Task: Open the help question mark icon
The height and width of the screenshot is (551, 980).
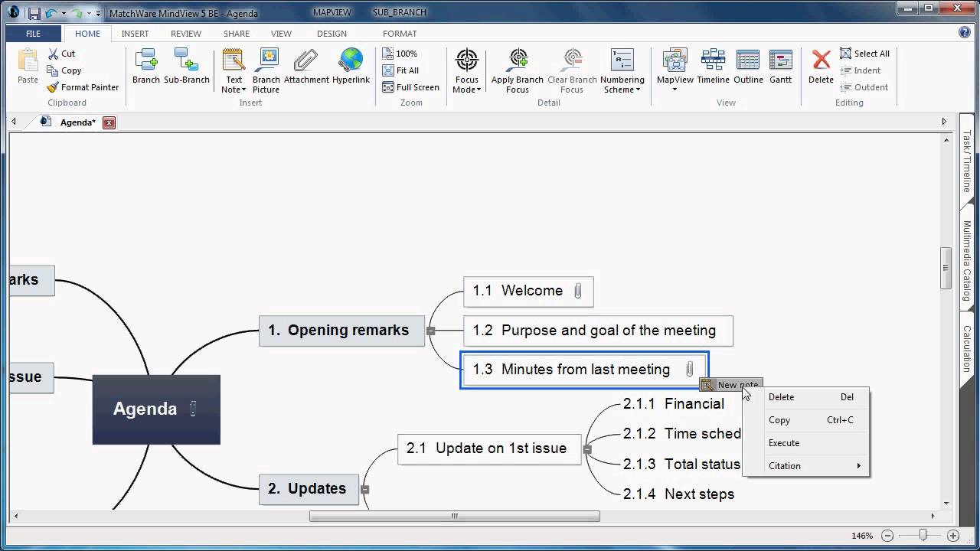Action: click(x=965, y=32)
